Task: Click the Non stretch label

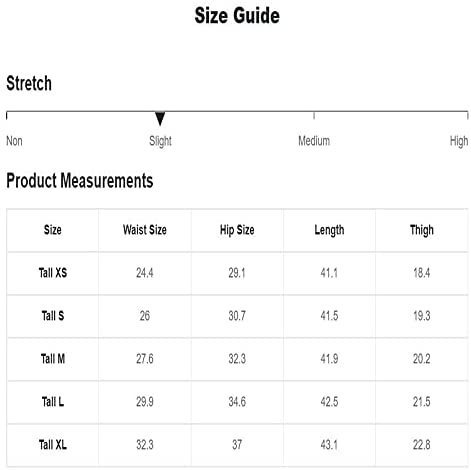Action: (x=14, y=141)
